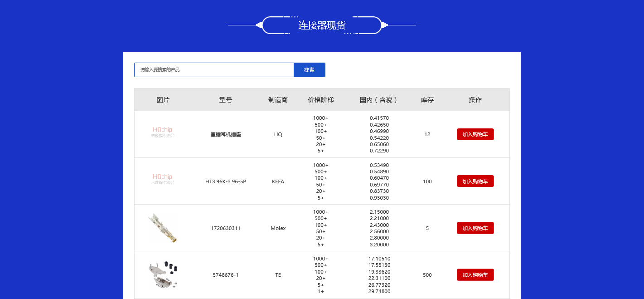This screenshot has height=299, width=644.
Task: Open the HT3.96K-3.96-5P model link
Action: pyautogui.click(x=226, y=181)
